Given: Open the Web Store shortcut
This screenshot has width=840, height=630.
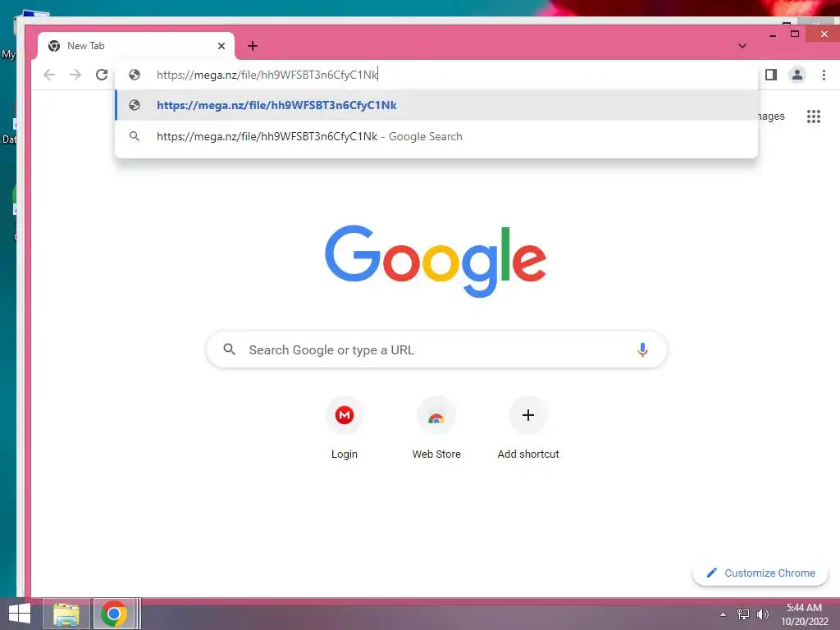Looking at the screenshot, I should tap(436, 428).
